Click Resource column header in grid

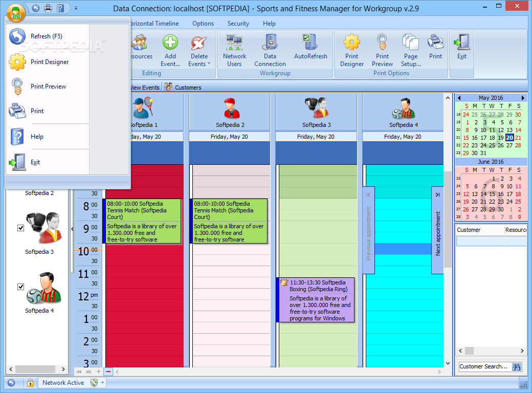tap(516, 230)
